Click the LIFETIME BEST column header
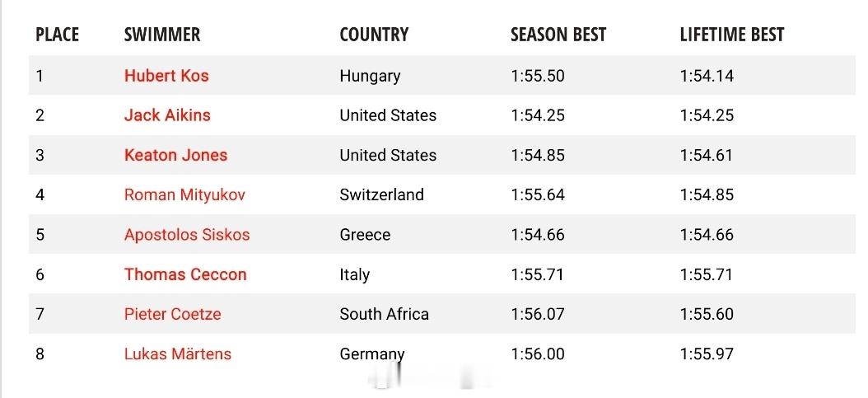868x398 pixels. [732, 35]
